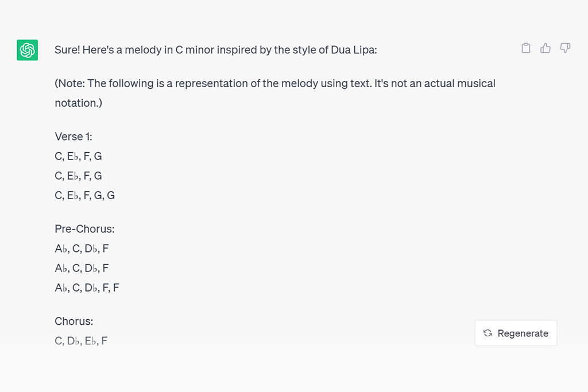Dislike the response with thumbs down
The width and height of the screenshot is (588, 392).
click(565, 48)
